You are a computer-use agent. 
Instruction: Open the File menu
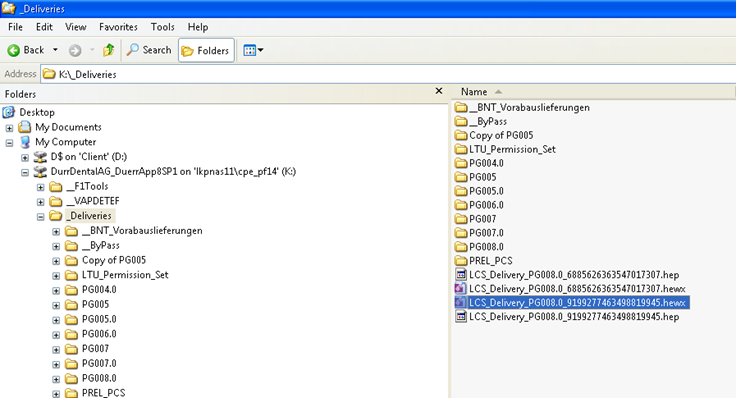tap(15, 27)
